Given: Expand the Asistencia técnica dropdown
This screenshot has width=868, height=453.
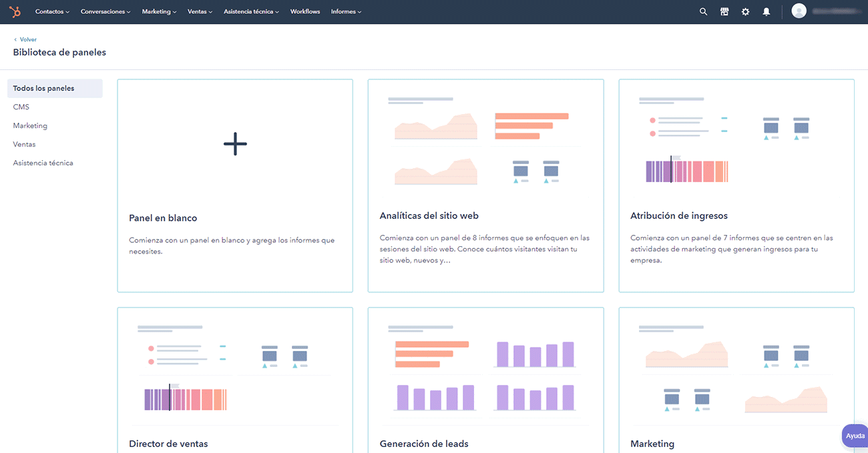Looking at the screenshot, I should click(251, 11).
